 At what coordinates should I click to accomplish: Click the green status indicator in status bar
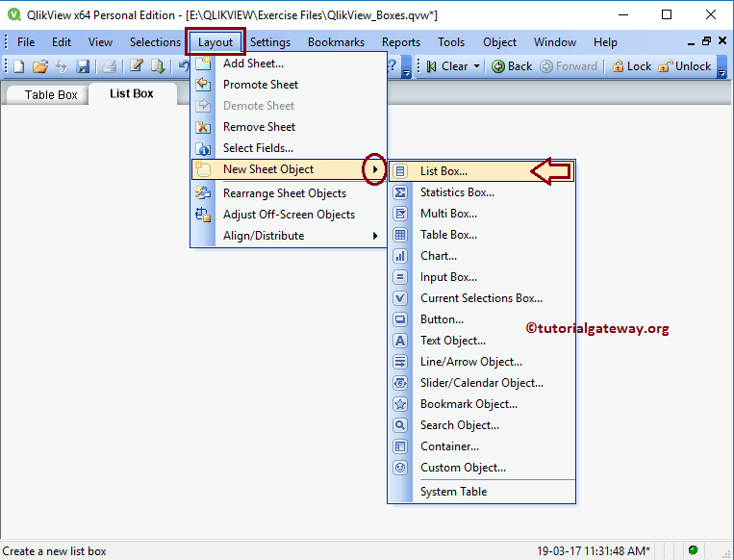[694, 550]
